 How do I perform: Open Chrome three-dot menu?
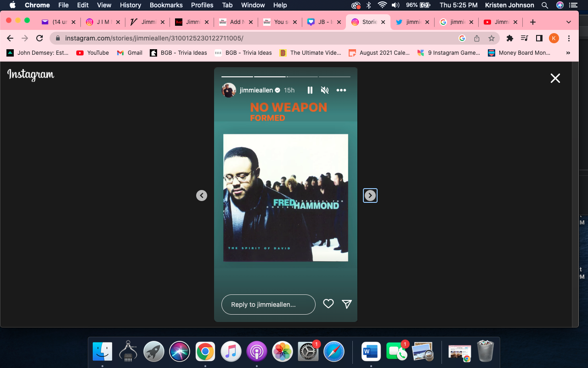coord(569,38)
